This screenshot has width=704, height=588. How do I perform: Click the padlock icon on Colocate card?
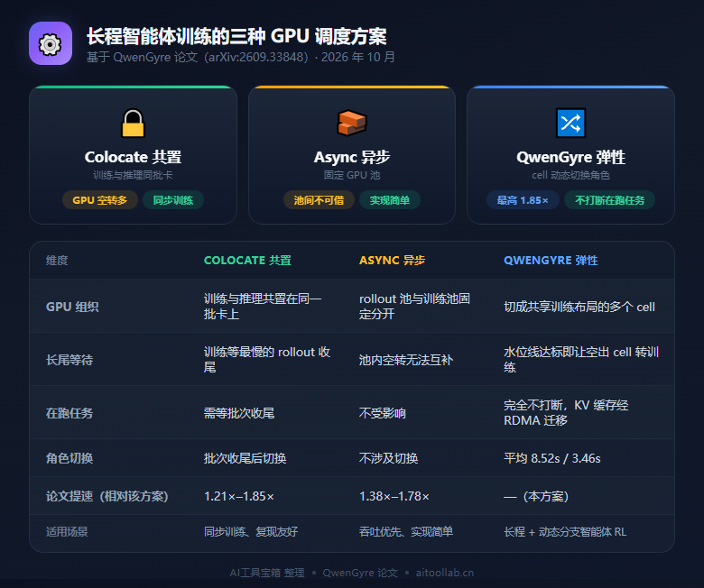pos(133,123)
